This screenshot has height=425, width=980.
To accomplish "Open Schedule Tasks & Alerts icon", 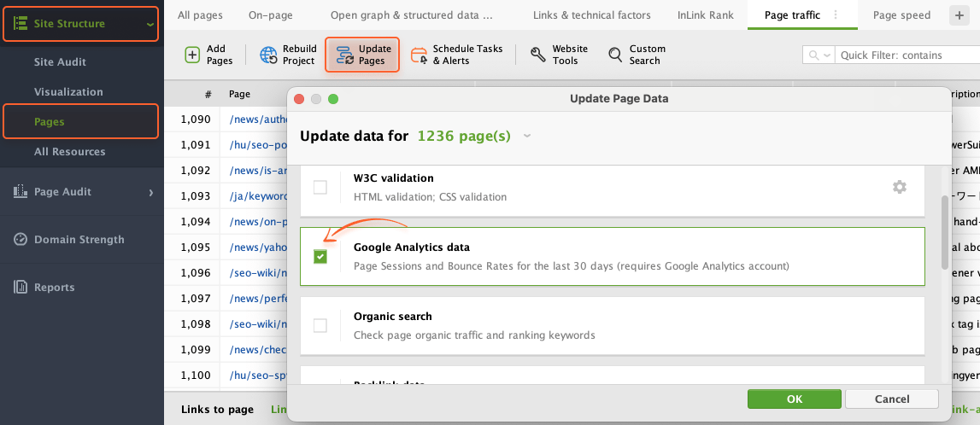I will tap(419, 55).
